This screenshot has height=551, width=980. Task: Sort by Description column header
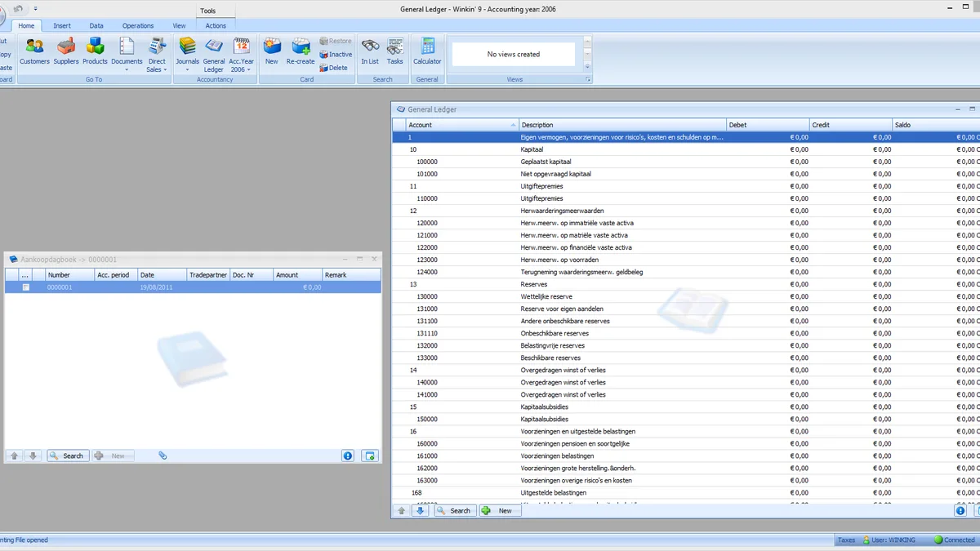click(622, 125)
